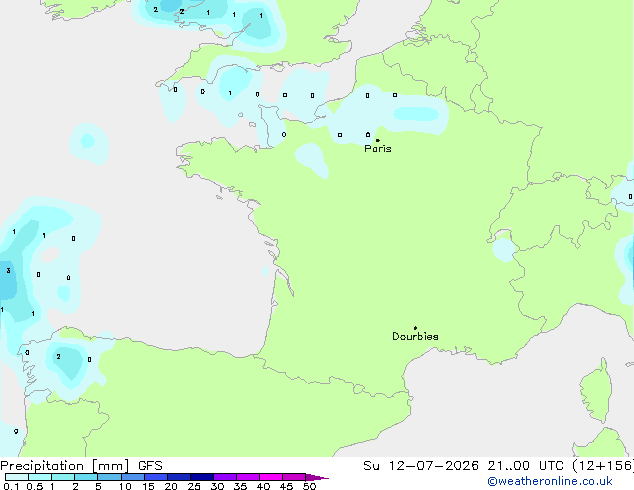This screenshot has width=634, height=490.
Task: Click the date "Su 12-07-2026" text
Action: click(421, 466)
